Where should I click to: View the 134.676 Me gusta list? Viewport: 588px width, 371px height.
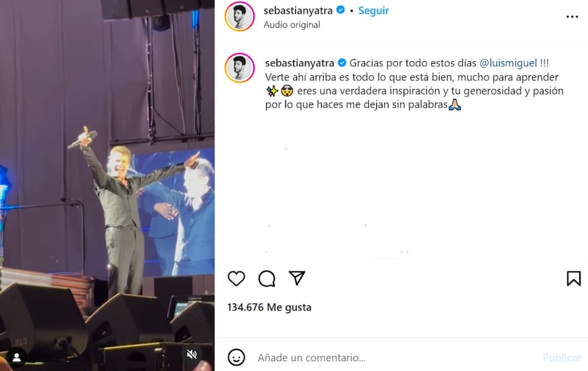click(x=269, y=307)
